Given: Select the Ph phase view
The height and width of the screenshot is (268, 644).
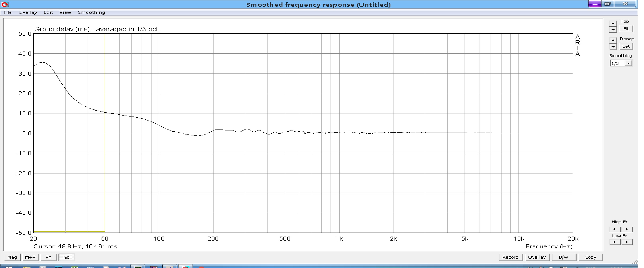Looking at the screenshot, I should click(48, 257).
